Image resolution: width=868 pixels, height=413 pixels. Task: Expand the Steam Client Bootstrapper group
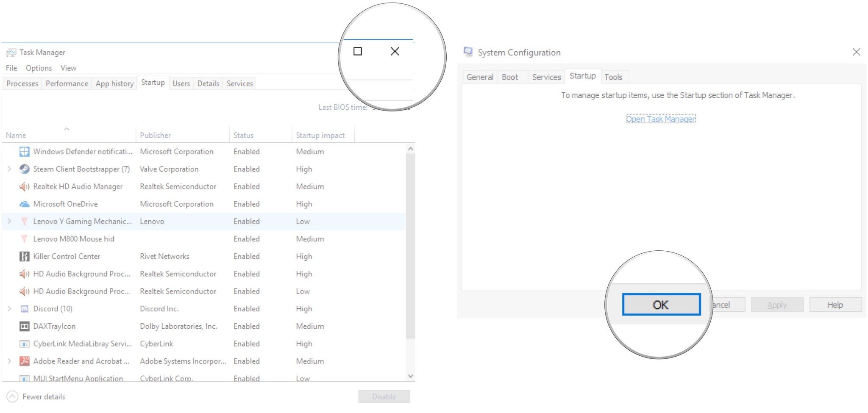click(9, 169)
